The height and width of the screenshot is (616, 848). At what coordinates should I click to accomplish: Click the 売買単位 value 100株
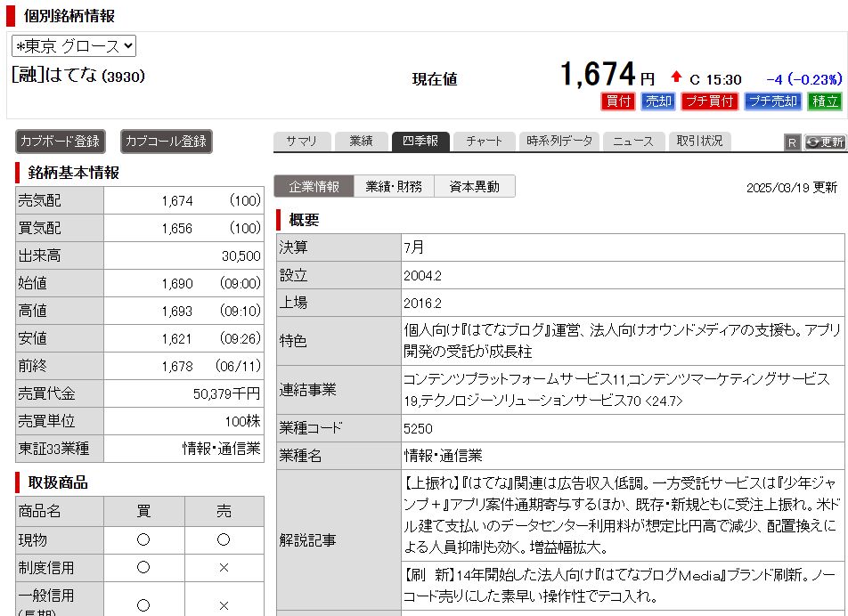[243, 421]
